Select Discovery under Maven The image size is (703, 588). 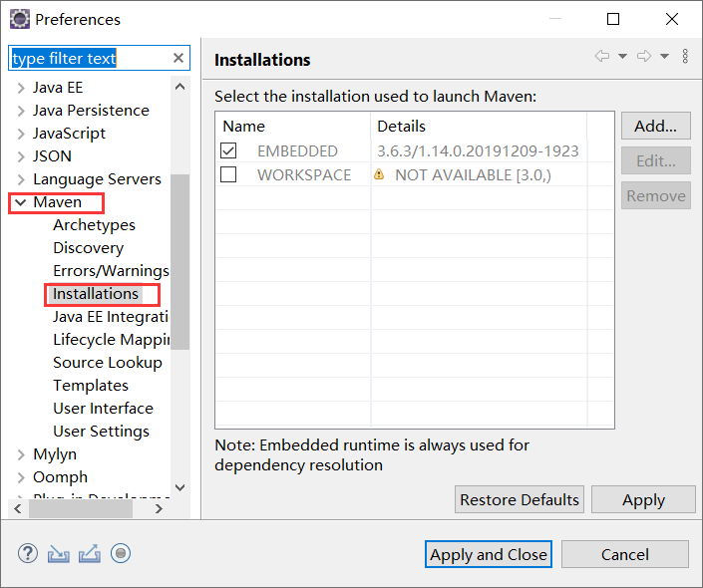[x=89, y=248]
